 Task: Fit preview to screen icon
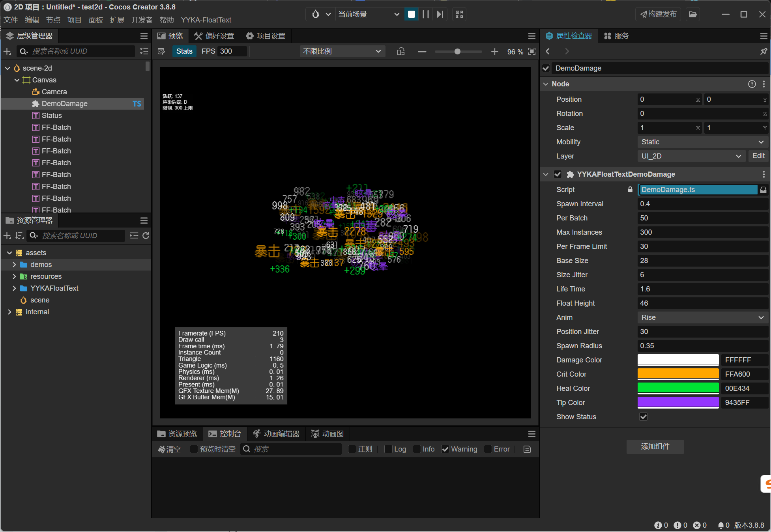[532, 51]
